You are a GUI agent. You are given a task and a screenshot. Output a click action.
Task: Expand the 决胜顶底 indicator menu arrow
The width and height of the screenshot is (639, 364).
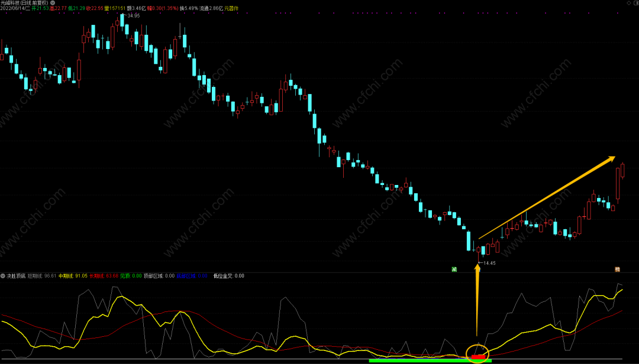3,275
